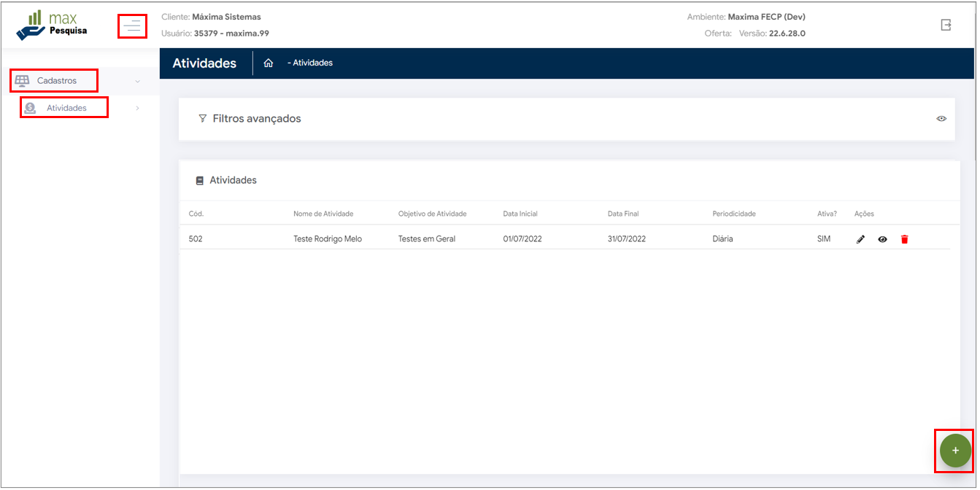View activity 502 using eye icon
Image resolution: width=980 pixels, height=490 pixels.
pyautogui.click(x=882, y=239)
